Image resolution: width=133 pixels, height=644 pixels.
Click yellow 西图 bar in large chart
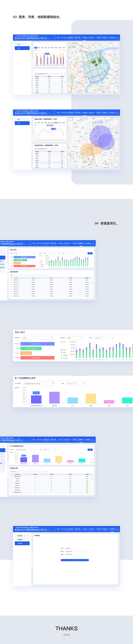(x=91, y=399)
